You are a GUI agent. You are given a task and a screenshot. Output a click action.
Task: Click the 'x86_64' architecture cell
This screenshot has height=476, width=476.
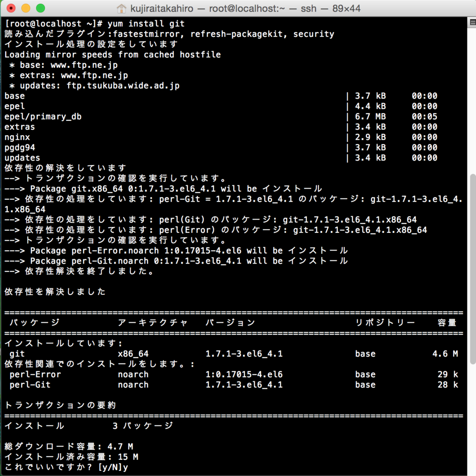133,354
